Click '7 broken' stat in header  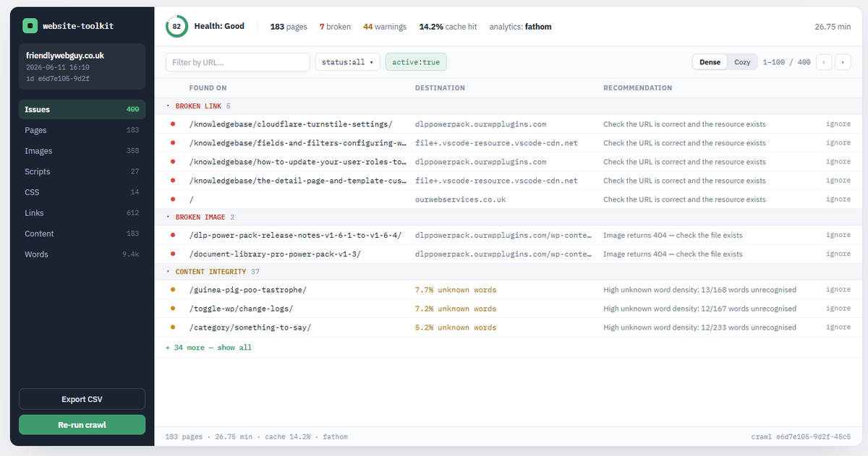coord(335,27)
